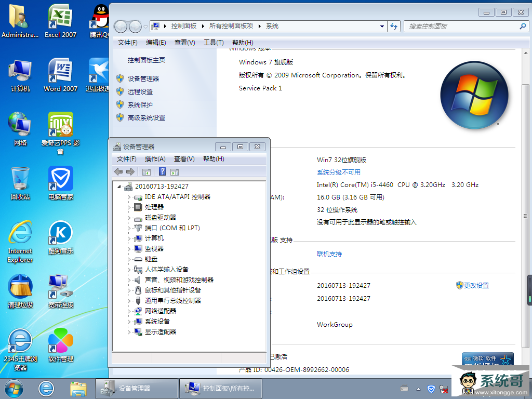Screen dimensions: 532x399
Task: Click the Control Panel vertical scrollbar thumb
Action: (x=526, y=216)
